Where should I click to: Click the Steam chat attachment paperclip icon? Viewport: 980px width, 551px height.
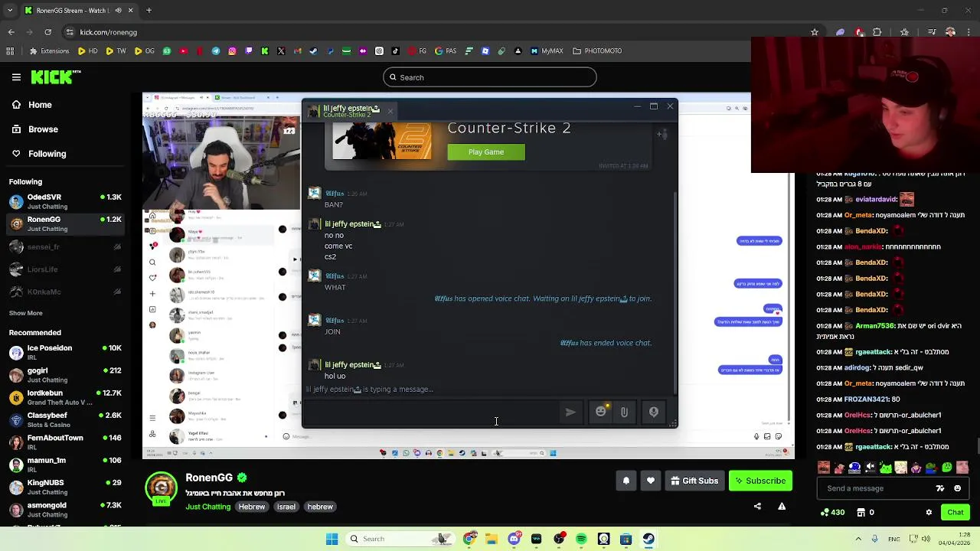coord(624,412)
